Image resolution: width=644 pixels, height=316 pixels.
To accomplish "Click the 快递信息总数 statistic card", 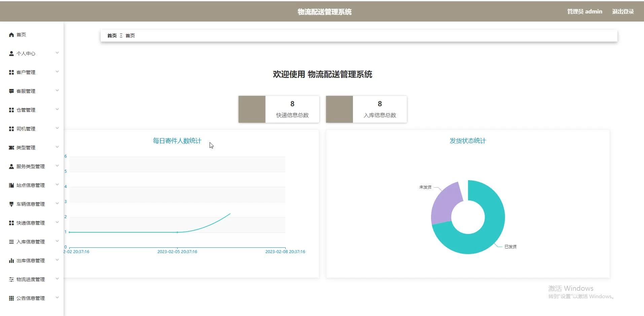I will pos(279,109).
